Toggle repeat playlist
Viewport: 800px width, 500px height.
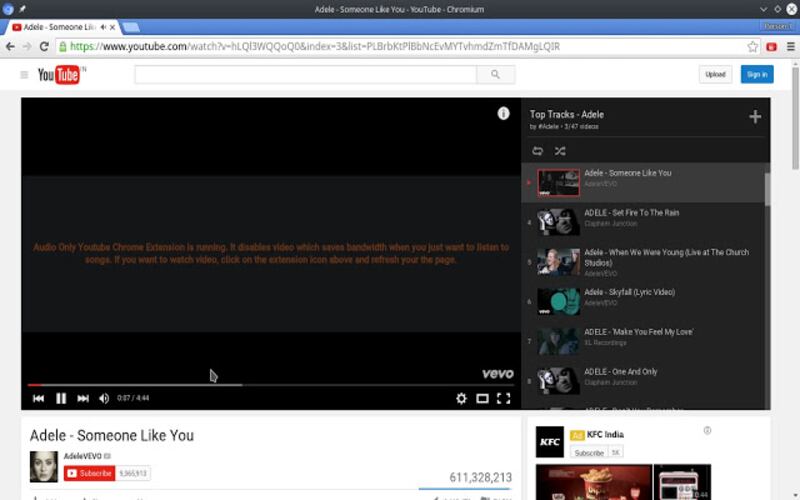coord(537,151)
